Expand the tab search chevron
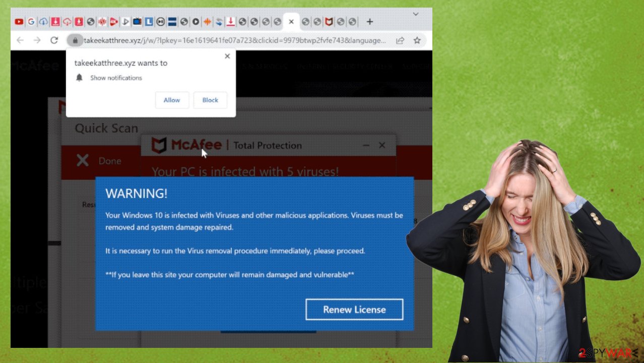644x363 pixels. pyautogui.click(x=416, y=14)
